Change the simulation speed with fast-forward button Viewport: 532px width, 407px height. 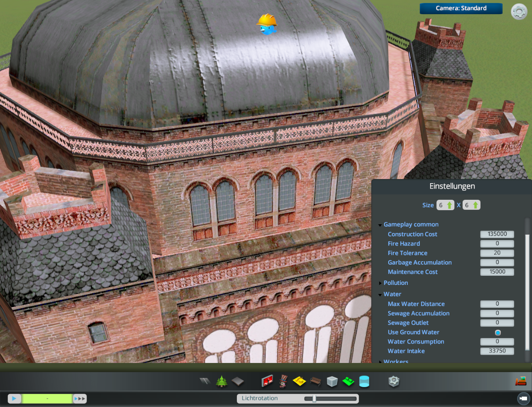pyautogui.click(x=80, y=399)
